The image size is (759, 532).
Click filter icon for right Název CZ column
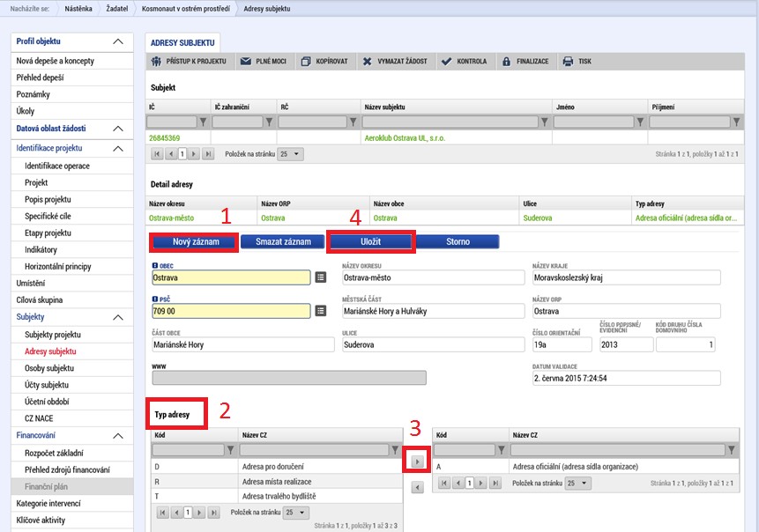click(732, 450)
